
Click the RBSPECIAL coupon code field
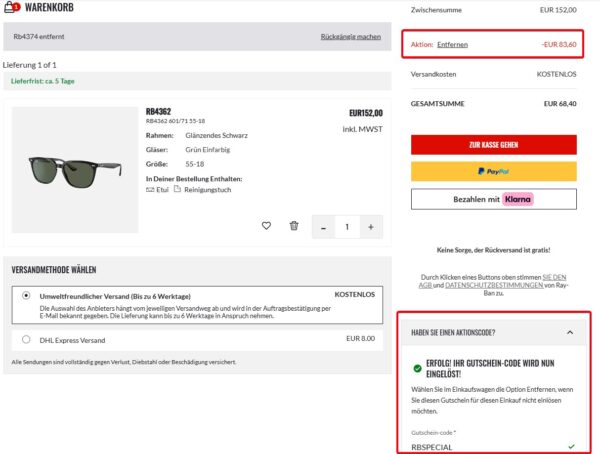pos(480,446)
